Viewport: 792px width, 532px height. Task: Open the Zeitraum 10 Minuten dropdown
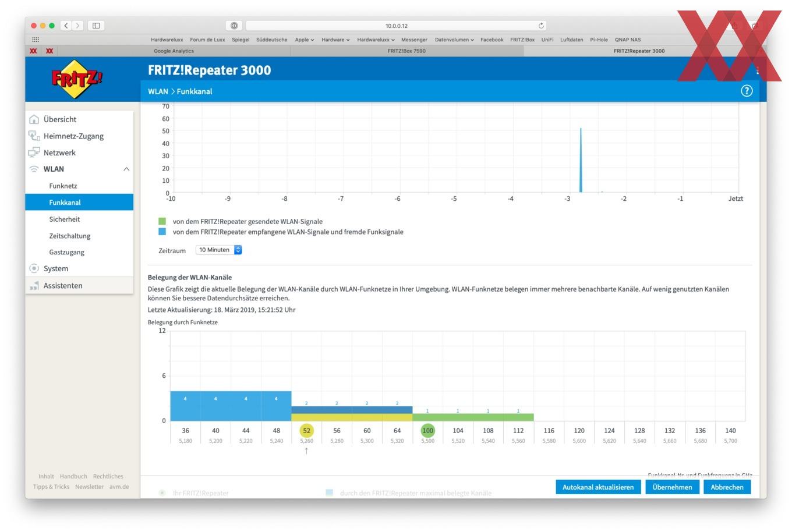[x=219, y=250]
